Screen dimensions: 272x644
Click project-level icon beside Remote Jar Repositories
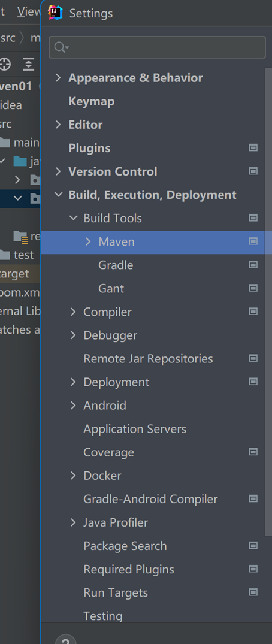(253, 358)
